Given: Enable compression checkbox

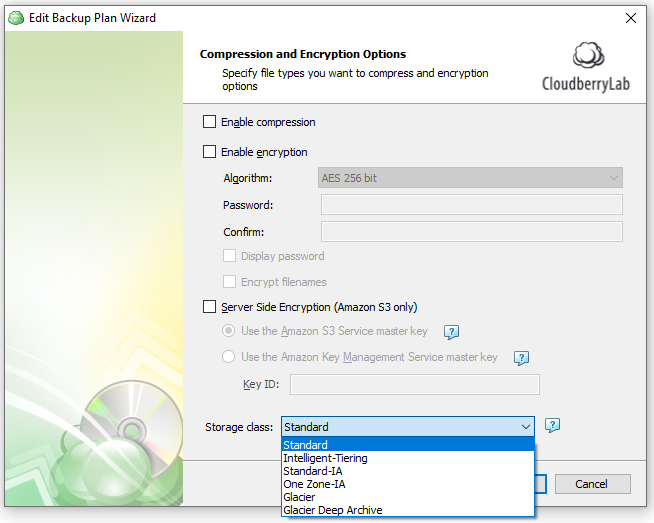Looking at the screenshot, I should click(209, 122).
